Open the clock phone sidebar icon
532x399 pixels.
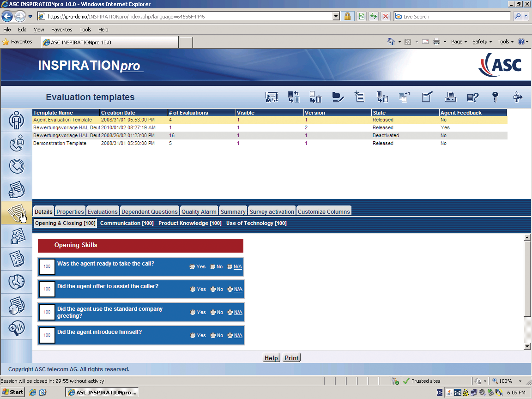[17, 282]
